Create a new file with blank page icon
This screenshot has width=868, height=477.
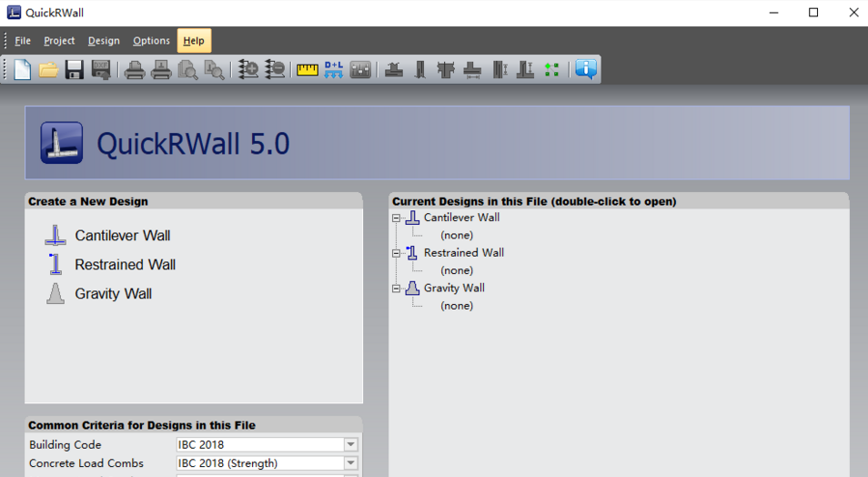pyautogui.click(x=22, y=70)
